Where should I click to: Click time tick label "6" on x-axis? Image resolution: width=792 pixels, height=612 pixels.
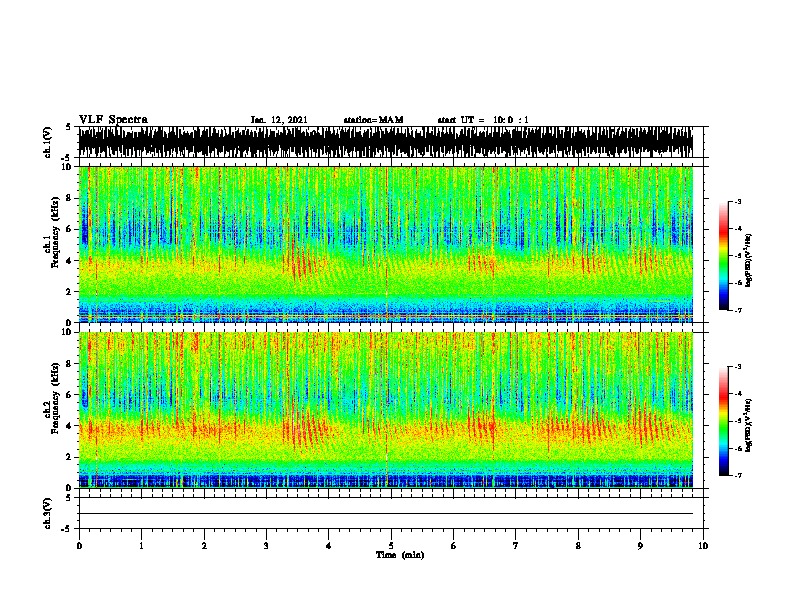(454, 546)
